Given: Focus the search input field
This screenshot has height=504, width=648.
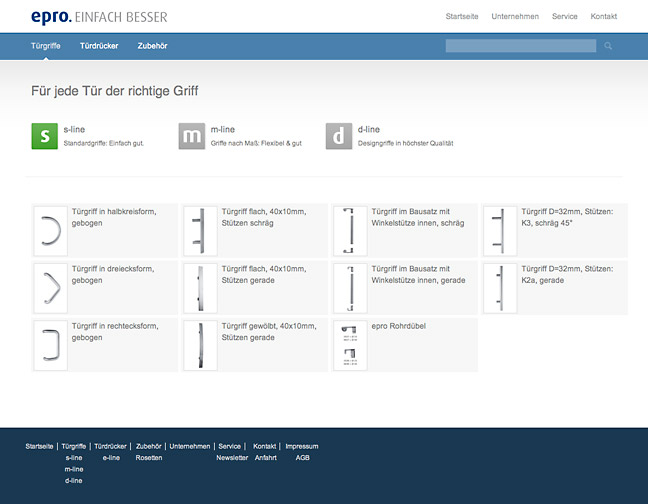Looking at the screenshot, I should tap(521, 46).
